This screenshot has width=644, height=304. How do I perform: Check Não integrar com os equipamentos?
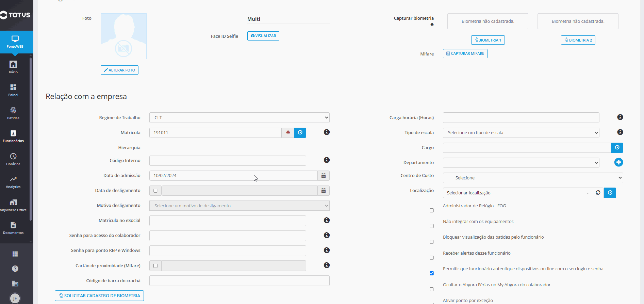tap(432, 226)
